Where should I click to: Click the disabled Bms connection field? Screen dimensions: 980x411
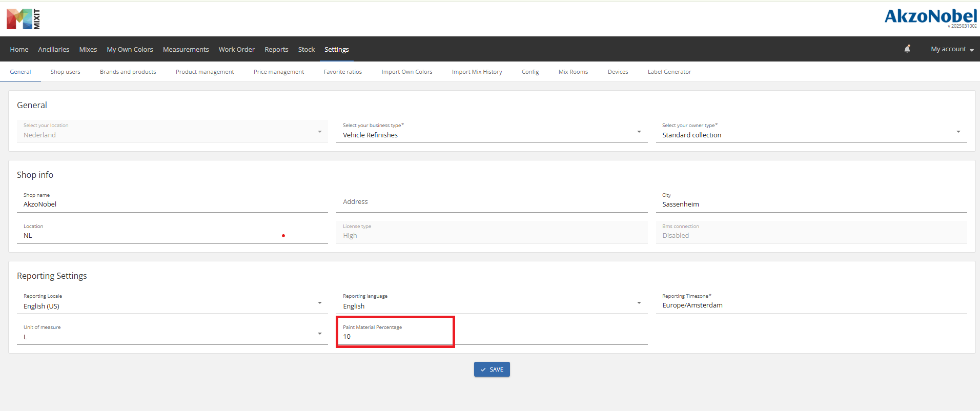tap(811, 232)
